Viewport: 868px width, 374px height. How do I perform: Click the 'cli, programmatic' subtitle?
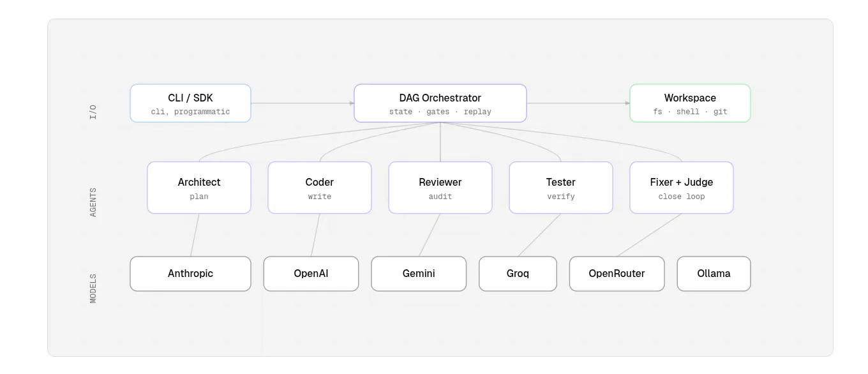click(x=190, y=112)
